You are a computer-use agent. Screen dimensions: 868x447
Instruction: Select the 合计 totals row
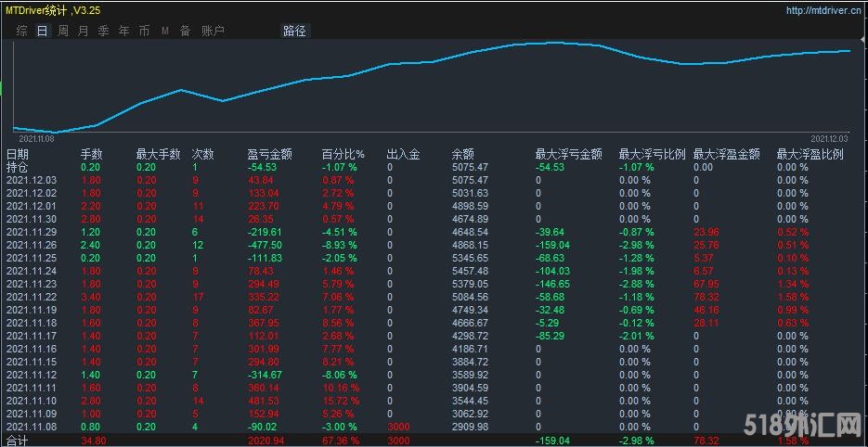(x=18, y=441)
